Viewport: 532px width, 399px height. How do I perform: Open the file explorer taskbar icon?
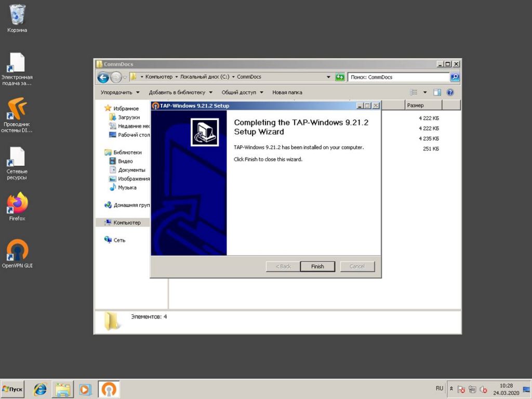point(62,389)
